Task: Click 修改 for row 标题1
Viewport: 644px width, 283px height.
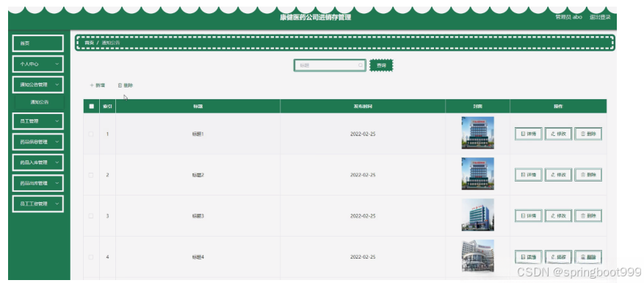Action: pos(558,134)
